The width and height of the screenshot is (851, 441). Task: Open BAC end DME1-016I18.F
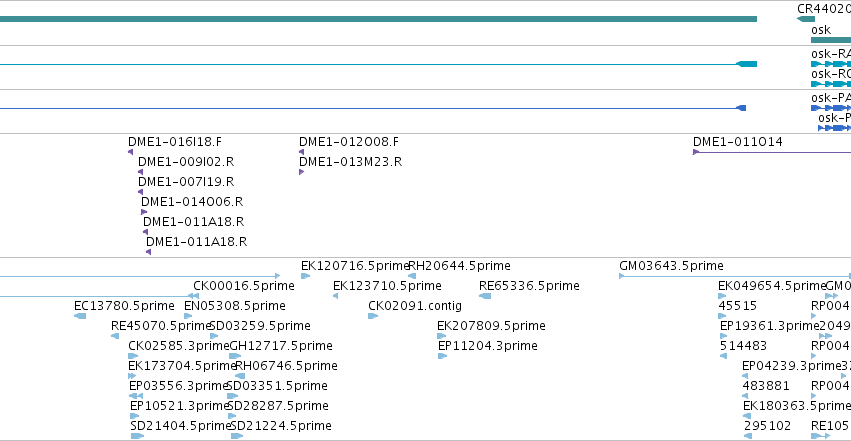coord(175,142)
